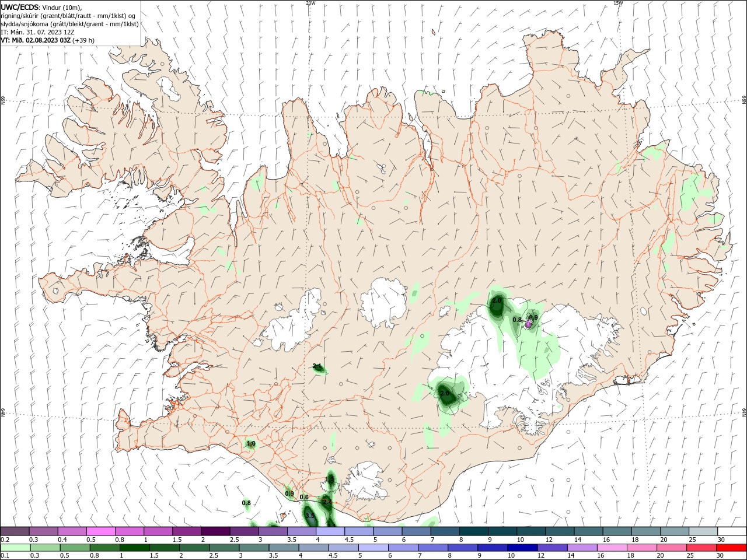Pick the deep blue lower swatch starting at 10

point(523,548)
